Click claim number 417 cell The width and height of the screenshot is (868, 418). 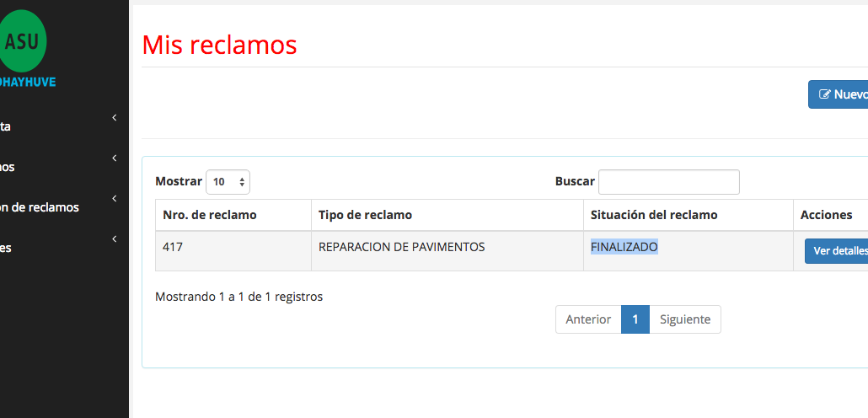[173, 248]
